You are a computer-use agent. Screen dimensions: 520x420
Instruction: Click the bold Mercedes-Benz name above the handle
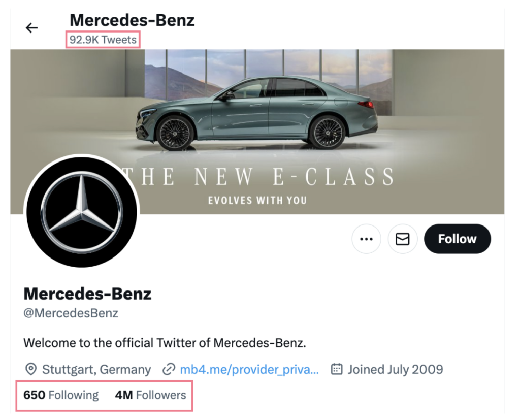87,294
